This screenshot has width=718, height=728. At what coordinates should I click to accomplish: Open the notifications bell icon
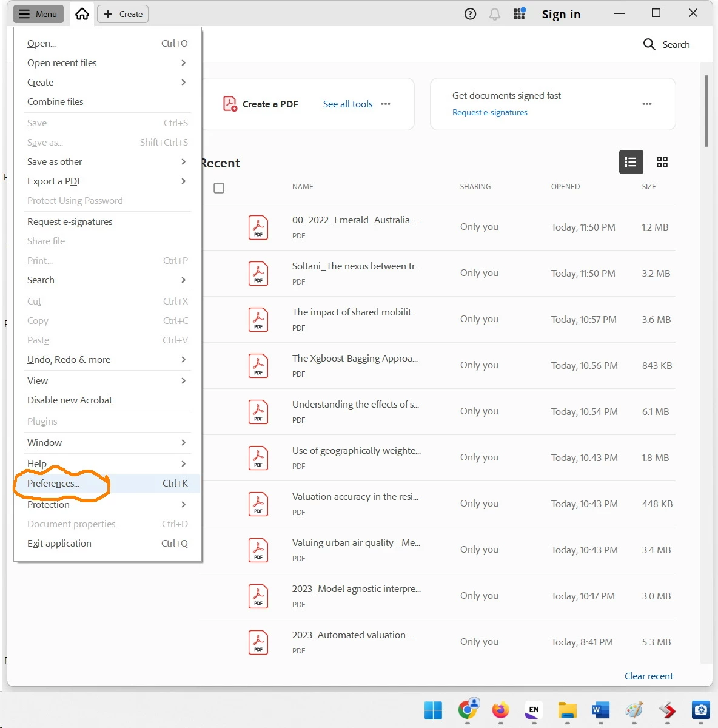point(495,14)
